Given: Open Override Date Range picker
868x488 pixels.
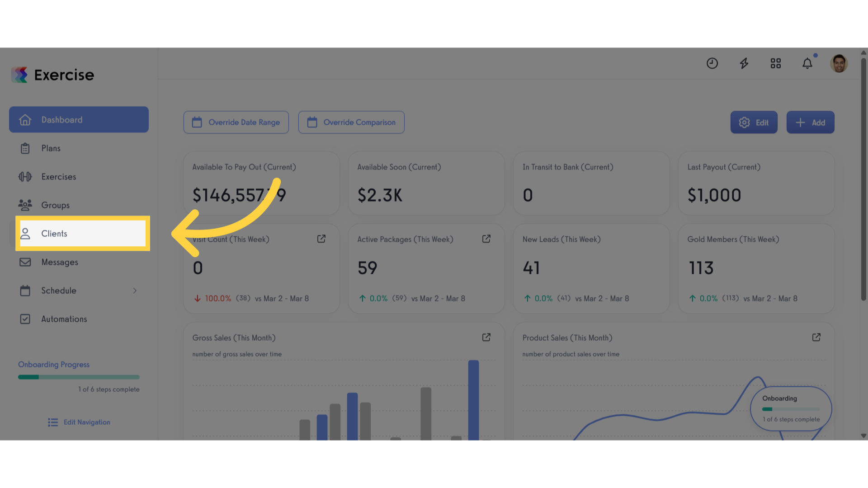Looking at the screenshot, I should pos(236,122).
